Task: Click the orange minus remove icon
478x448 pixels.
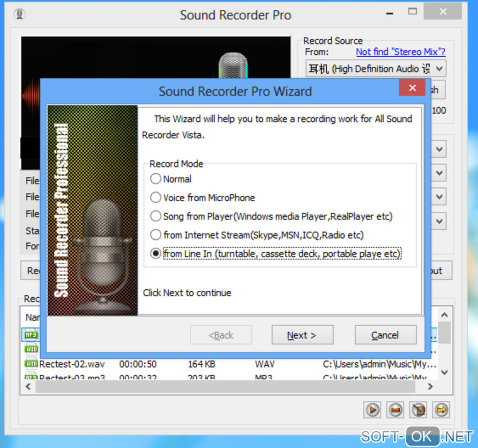Action: [396, 410]
